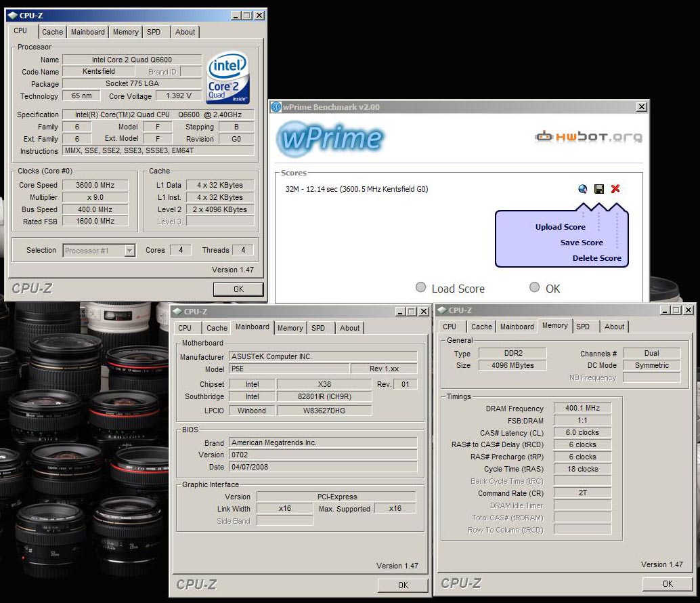
Task: Click the DRAM Frequency 400.1 MHz value
Action: (x=582, y=408)
